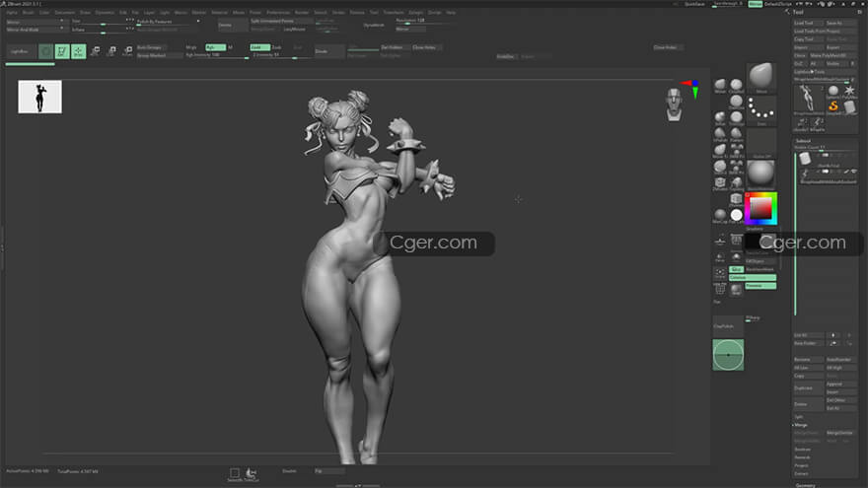Select the Flatten brush icon
Screen dimensions: 868x488
[x=736, y=134]
